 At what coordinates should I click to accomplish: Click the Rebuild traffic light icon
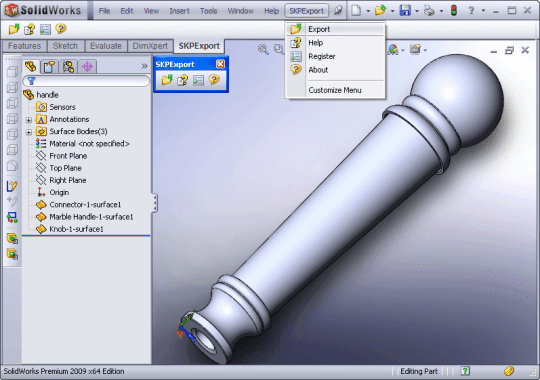pos(454,11)
